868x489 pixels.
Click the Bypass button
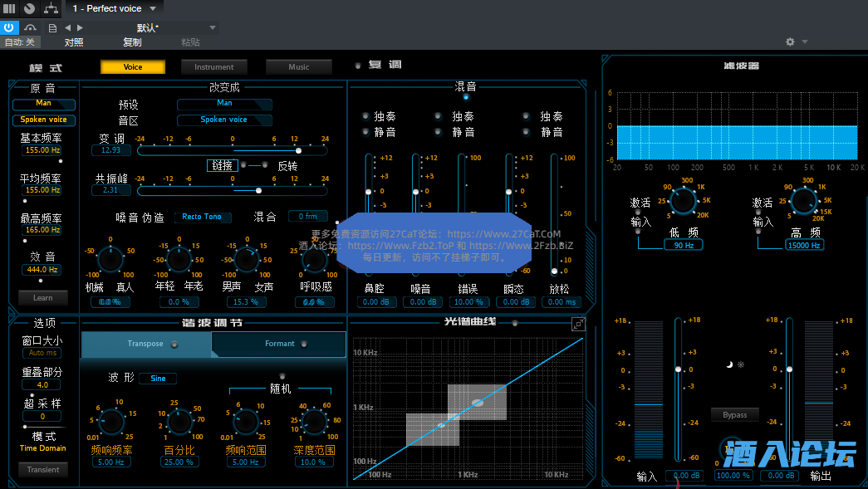[734, 414]
